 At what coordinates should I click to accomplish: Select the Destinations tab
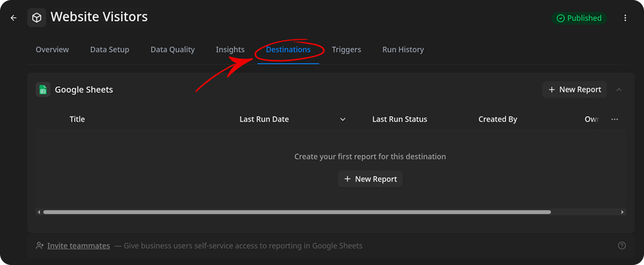coord(288,50)
